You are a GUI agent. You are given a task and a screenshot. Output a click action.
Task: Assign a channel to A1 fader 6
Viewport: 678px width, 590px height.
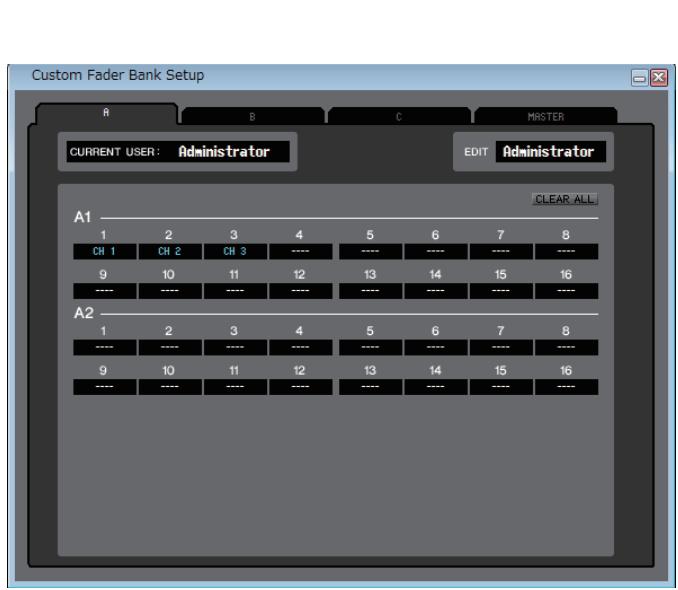436,251
